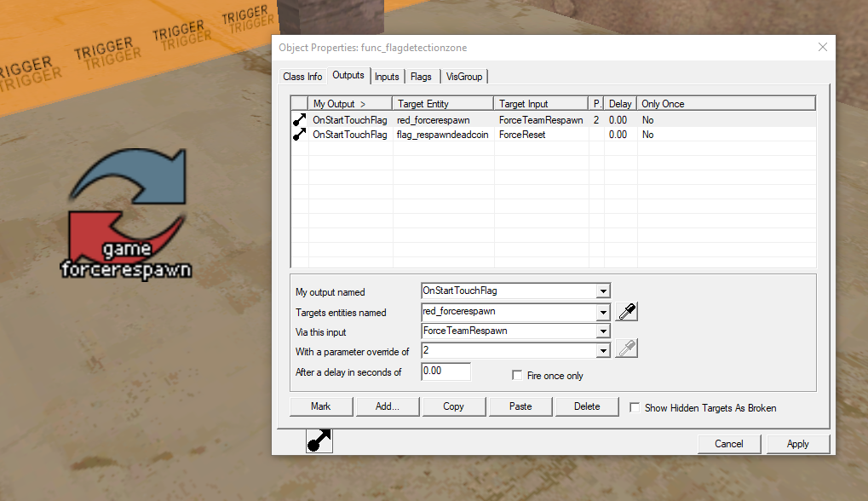Click the OnStartTouchFlag output name field
This screenshot has height=501, width=868.
(509, 291)
